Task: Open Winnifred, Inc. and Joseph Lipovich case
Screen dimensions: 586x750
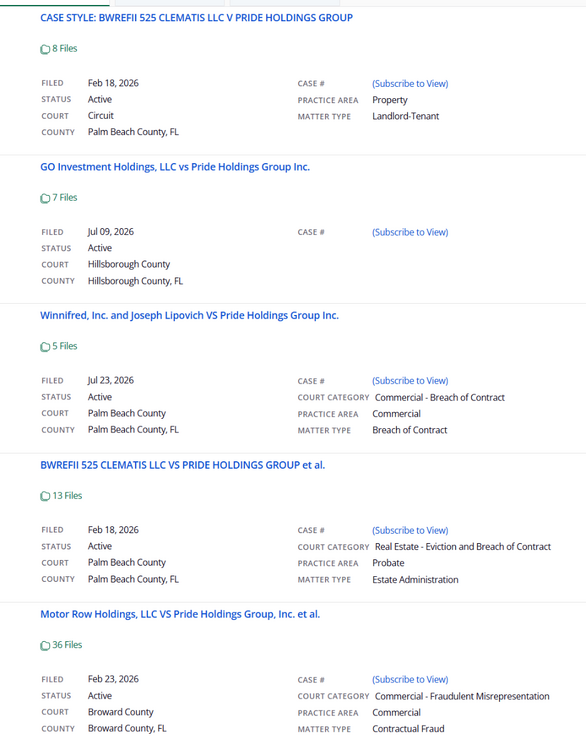Action: tap(189, 316)
